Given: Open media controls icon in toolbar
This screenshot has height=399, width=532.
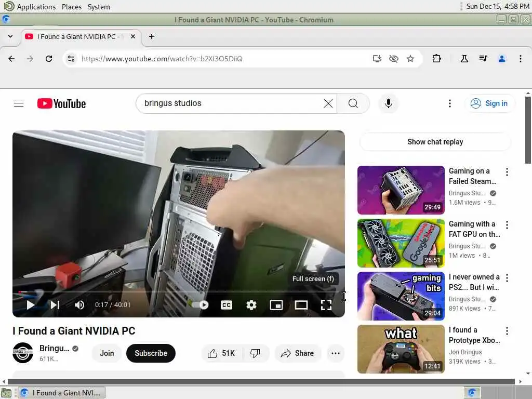Looking at the screenshot, I should [x=483, y=59].
